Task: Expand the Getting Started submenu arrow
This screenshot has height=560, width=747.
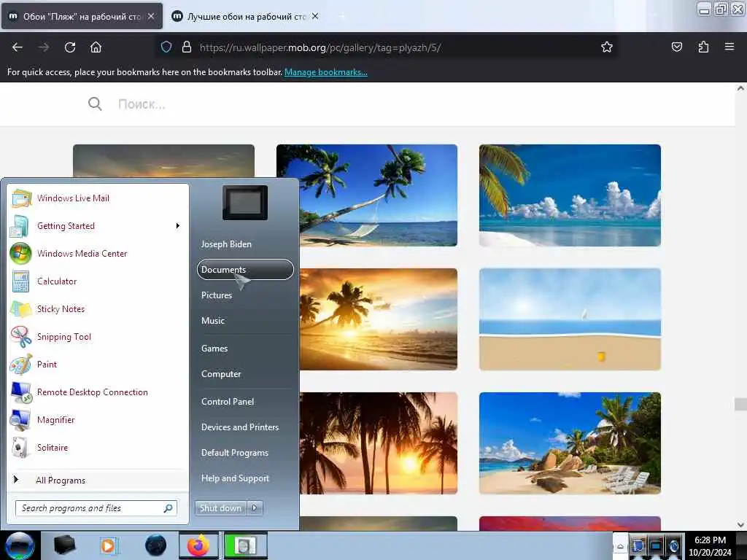Action: tap(178, 226)
